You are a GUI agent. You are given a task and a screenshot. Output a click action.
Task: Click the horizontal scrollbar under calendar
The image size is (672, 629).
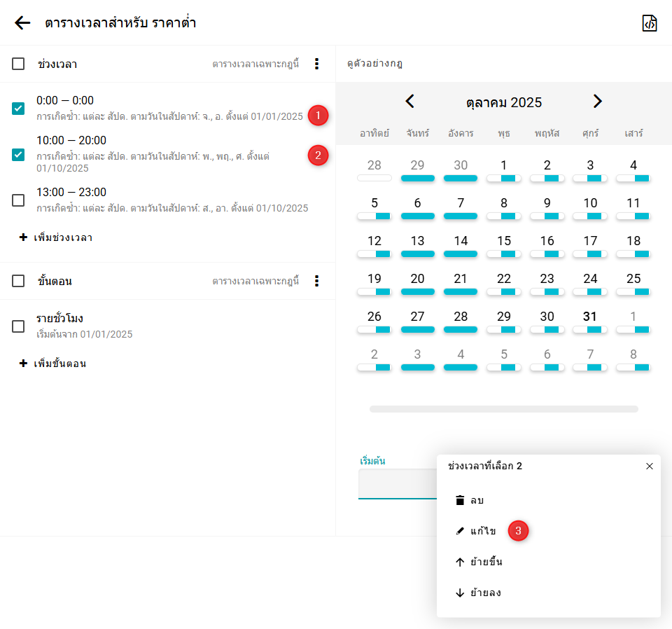(x=503, y=409)
